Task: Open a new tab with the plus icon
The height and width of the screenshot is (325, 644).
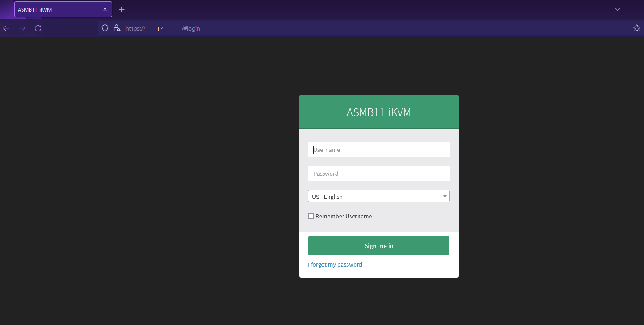Action: (122, 9)
